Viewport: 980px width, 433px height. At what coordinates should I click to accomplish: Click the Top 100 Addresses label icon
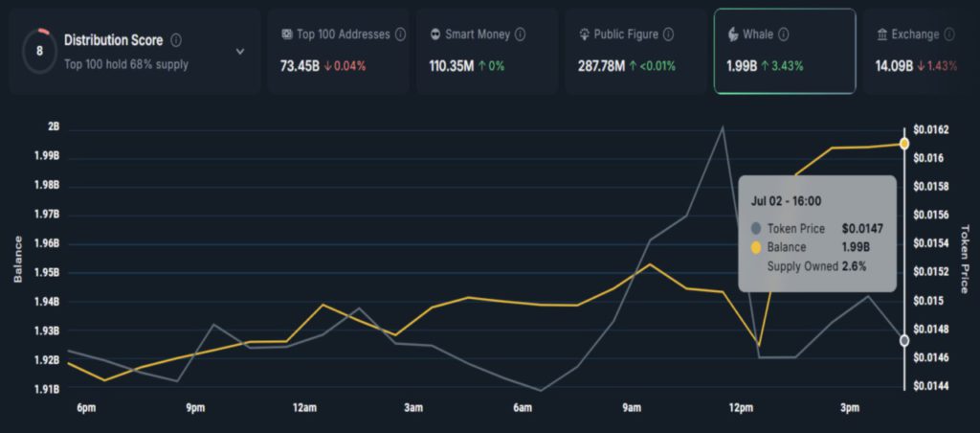click(287, 34)
